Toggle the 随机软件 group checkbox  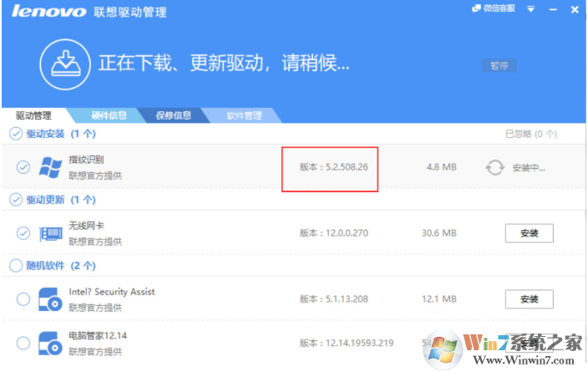pyautogui.click(x=16, y=266)
